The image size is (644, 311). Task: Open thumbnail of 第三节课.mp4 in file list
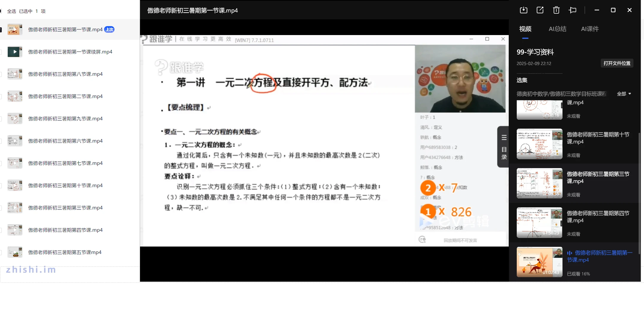(x=15, y=208)
